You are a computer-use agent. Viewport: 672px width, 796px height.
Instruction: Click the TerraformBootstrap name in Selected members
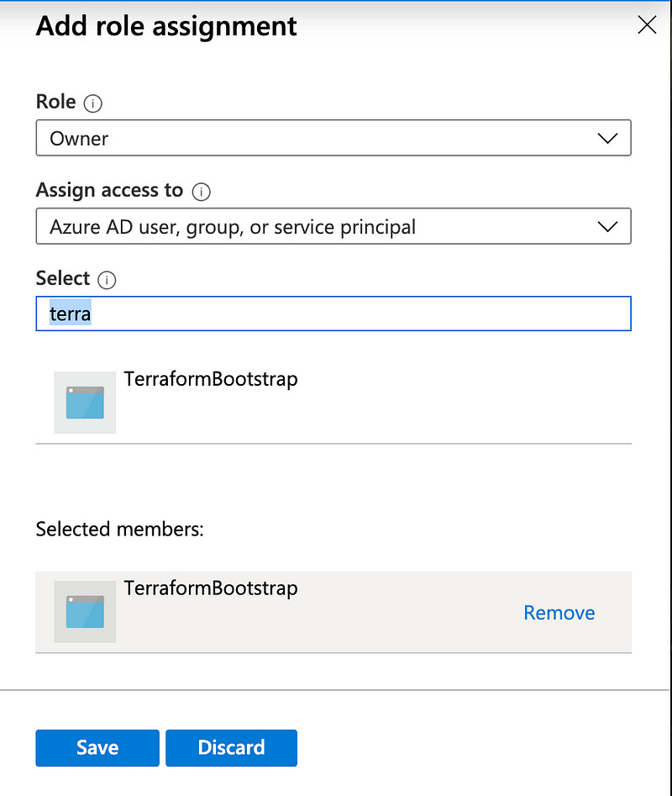click(211, 589)
